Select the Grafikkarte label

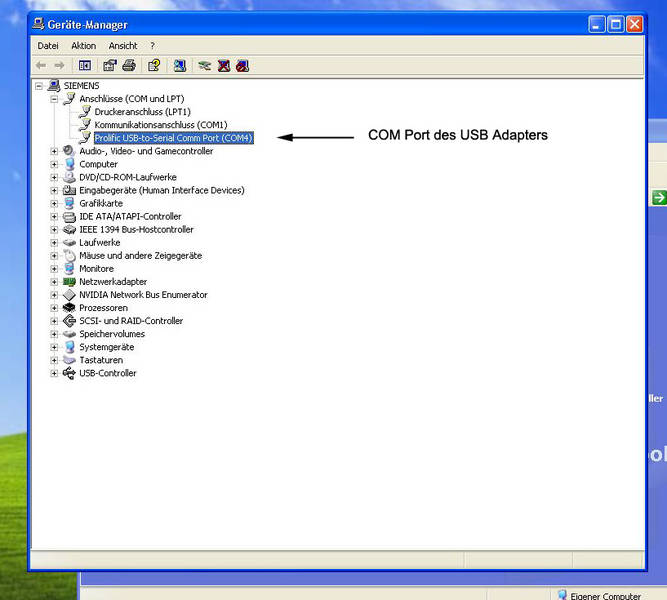[101, 203]
